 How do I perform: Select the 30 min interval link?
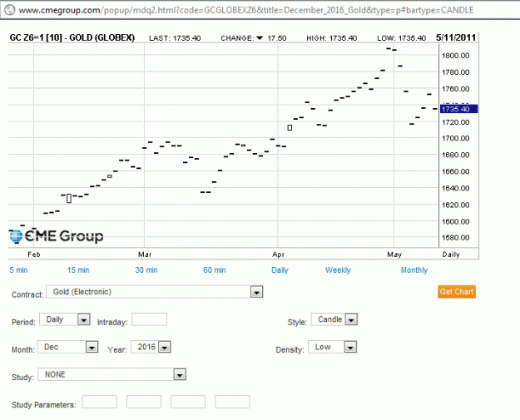(x=146, y=270)
